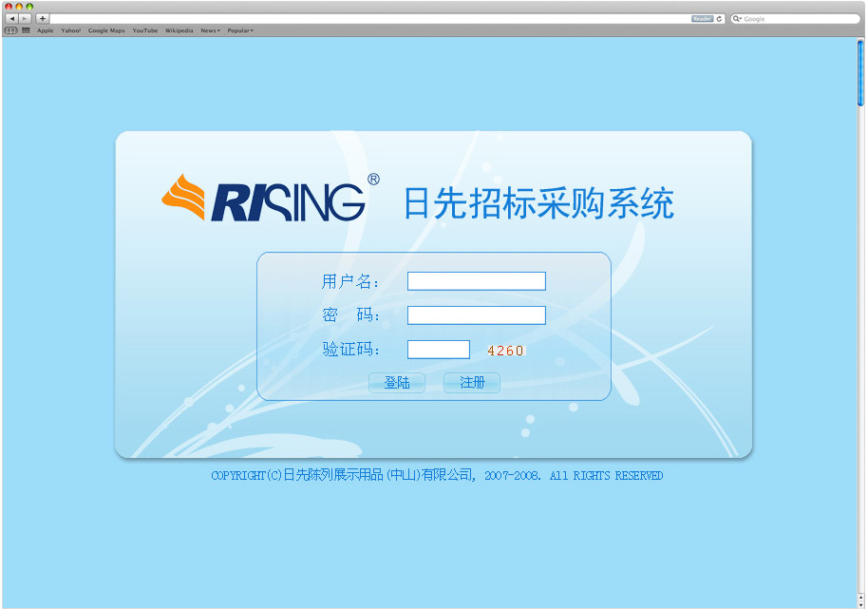Expand the News bookmarks dropdown
This screenshot has height=609, width=868.
click(x=210, y=30)
